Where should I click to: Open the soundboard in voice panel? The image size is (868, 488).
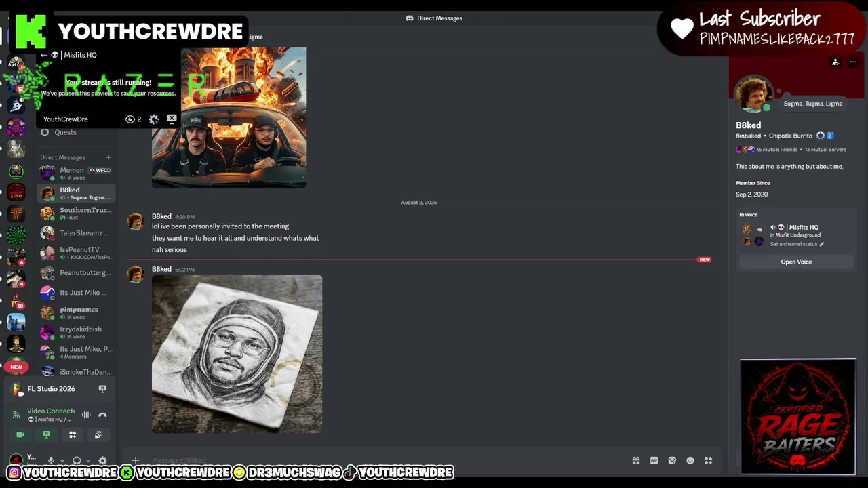point(98,434)
